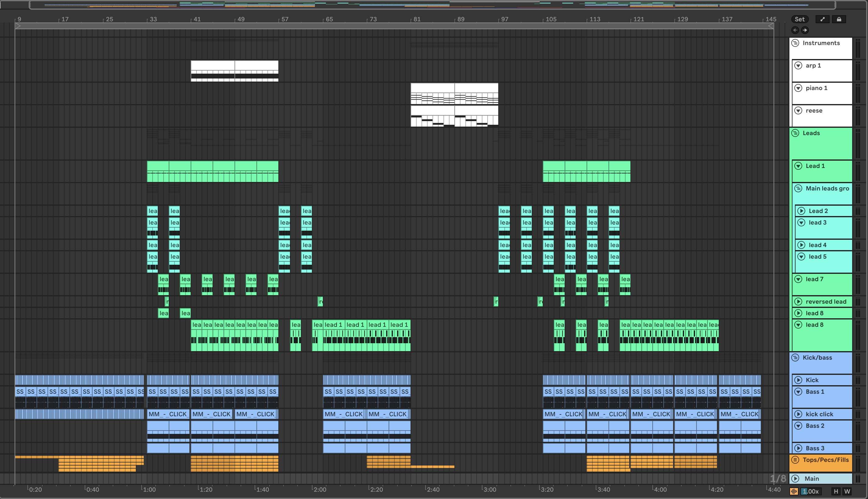Viewport: 868px width, 499px height.
Task: Collapse the Leads group track
Action: click(795, 133)
